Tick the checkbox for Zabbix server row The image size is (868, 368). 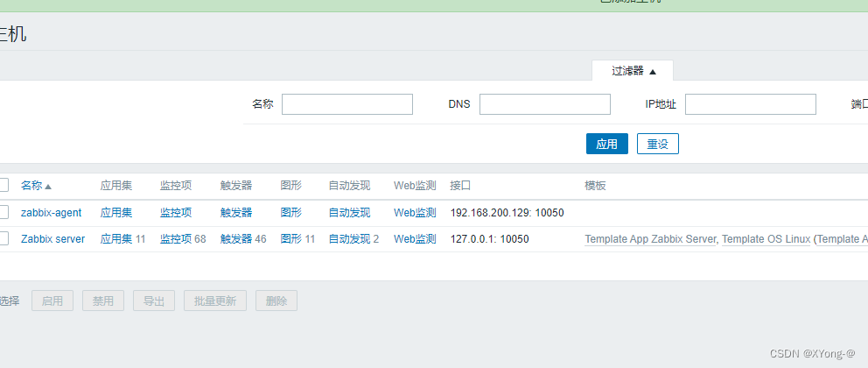click(3, 239)
